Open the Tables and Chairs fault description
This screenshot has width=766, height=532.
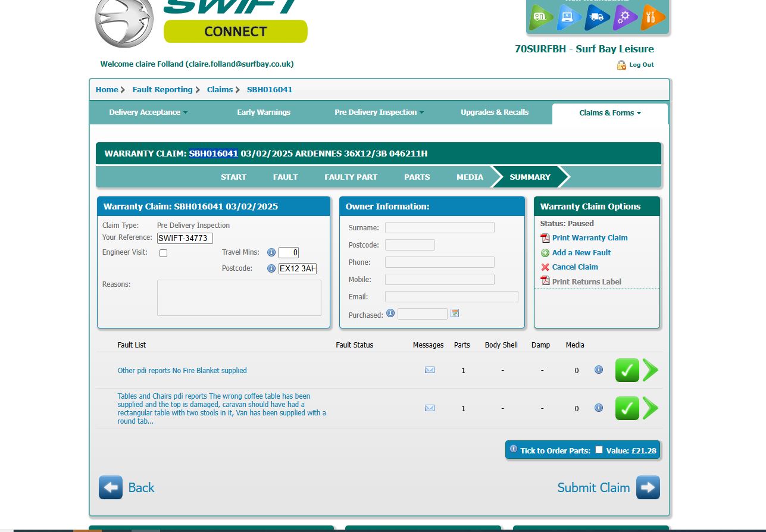click(x=222, y=409)
